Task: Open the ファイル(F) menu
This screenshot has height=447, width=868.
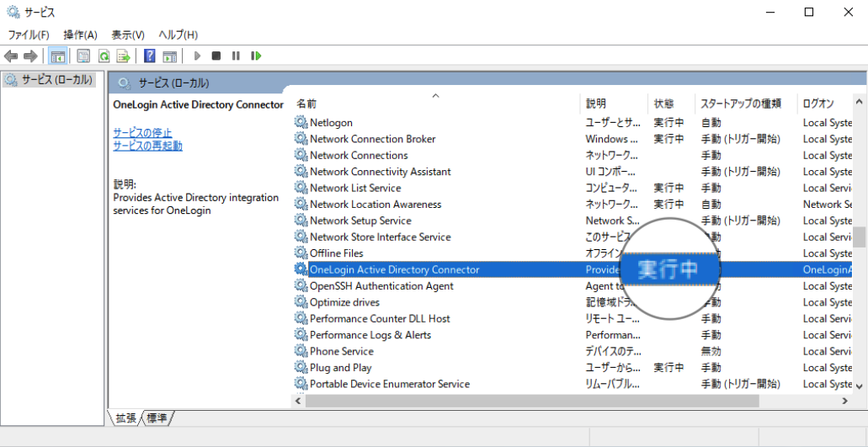Action: click(x=29, y=35)
